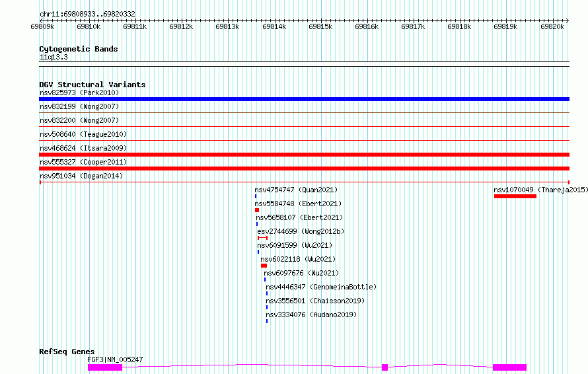The image size is (588, 374).
Task: Click the thick red bar under nsv555327
Action: 304,168
